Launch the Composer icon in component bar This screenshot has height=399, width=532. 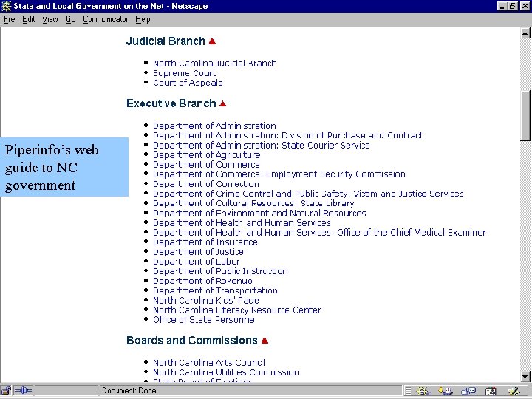tap(514, 391)
